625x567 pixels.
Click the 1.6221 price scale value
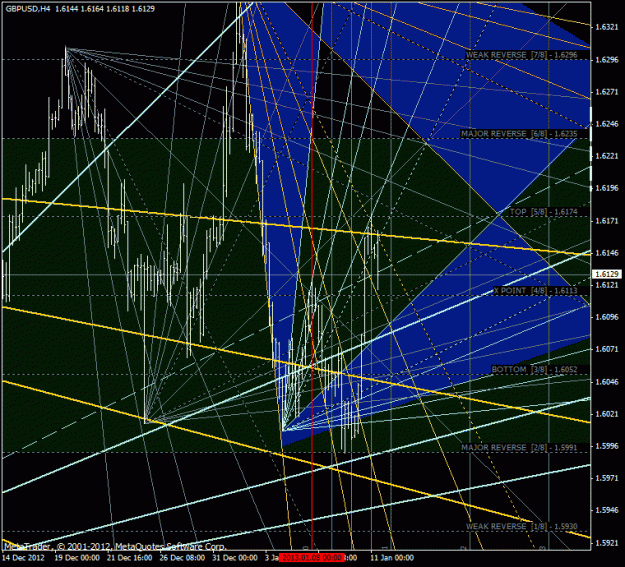[606, 156]
